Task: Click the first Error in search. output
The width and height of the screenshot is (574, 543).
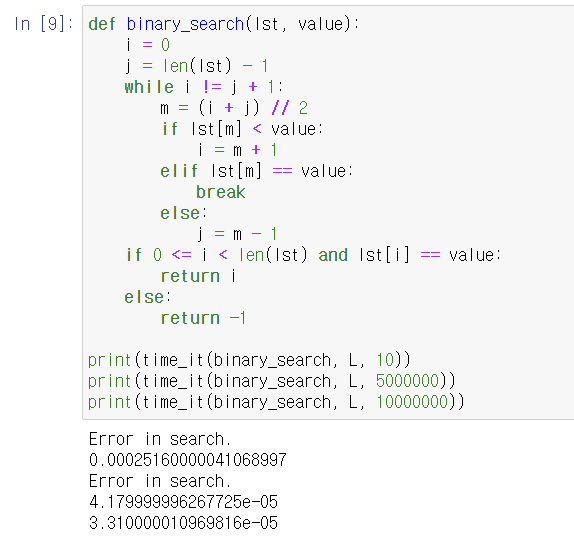Action: [x=160, y=439]
